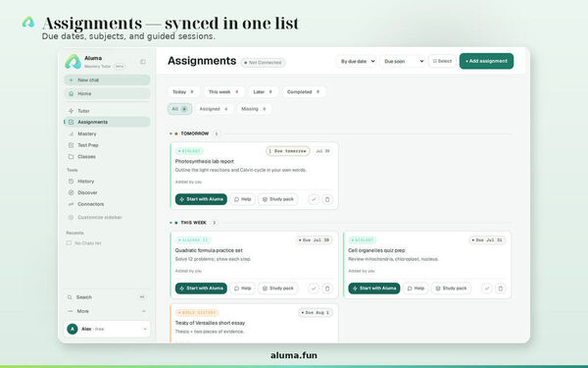Click the Customize sidebar gear icon
588x368 pixels.
(71, 218)
